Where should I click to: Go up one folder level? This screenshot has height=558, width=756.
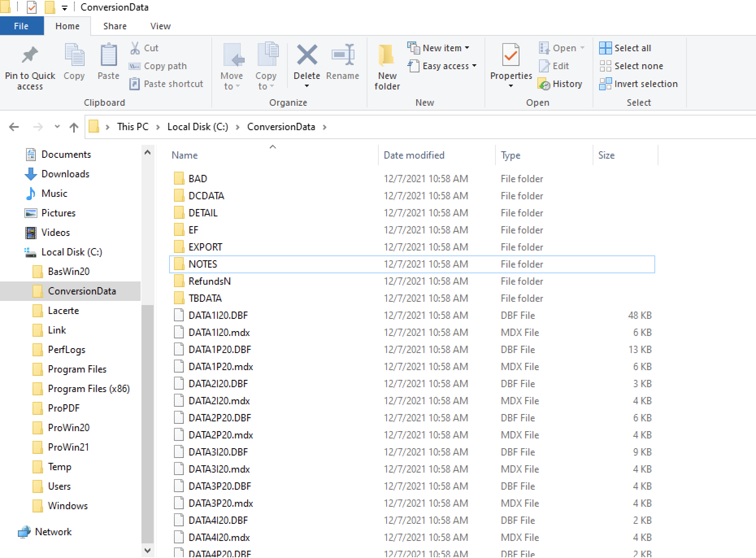74,127
